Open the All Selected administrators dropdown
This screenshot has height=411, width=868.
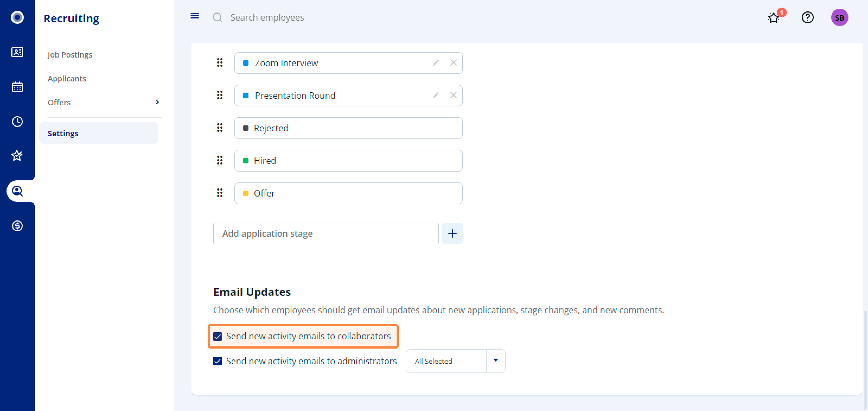(x=456, y=361)
